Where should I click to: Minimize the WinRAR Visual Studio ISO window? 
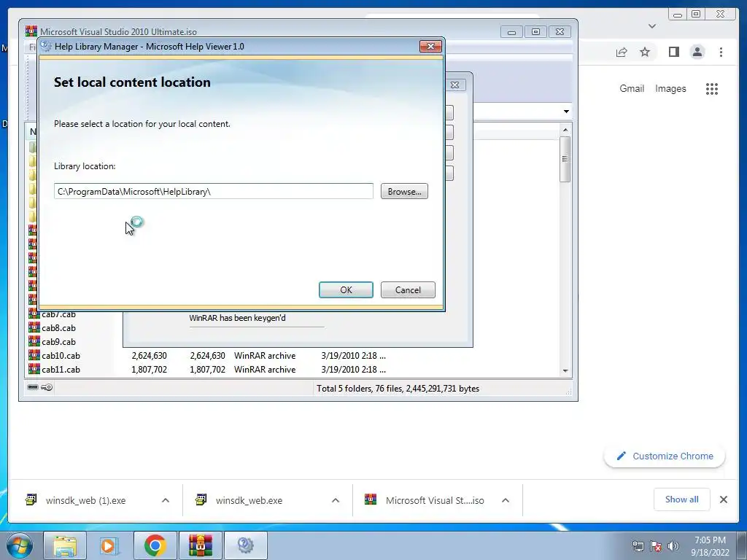pos(511,32)
